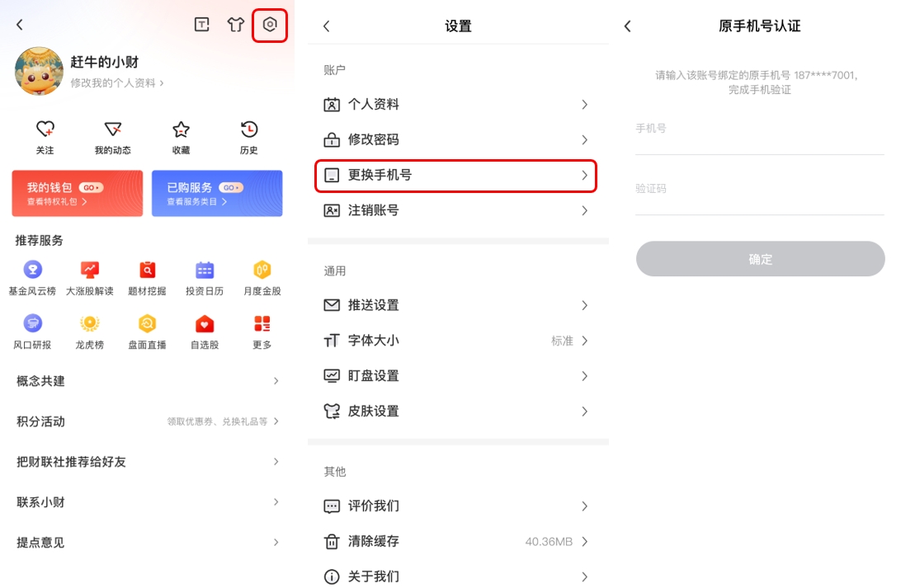Tap 更多 grid icon in recommended services
The height and width of the screenshot is (588, 901).
(x=262, y=323)
